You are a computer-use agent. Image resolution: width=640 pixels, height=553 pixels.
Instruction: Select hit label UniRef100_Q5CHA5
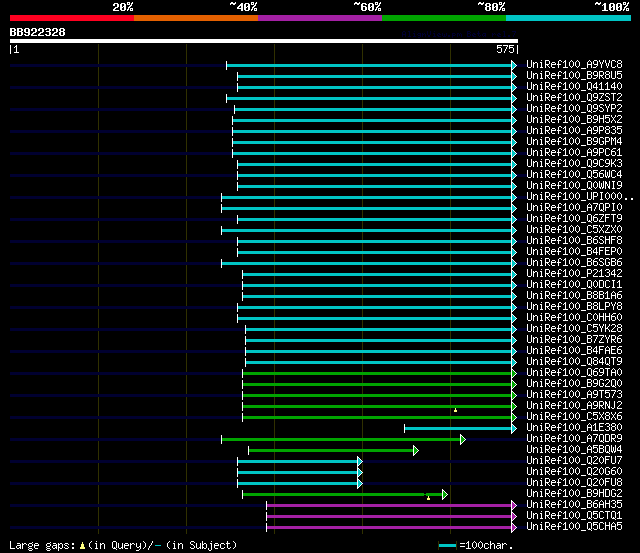point(574,527)
